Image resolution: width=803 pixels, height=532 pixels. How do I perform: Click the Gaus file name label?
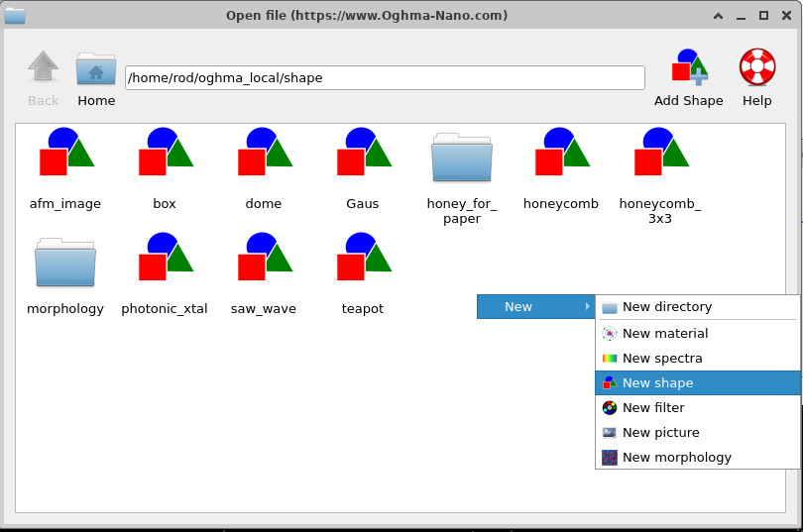[363, 204]
